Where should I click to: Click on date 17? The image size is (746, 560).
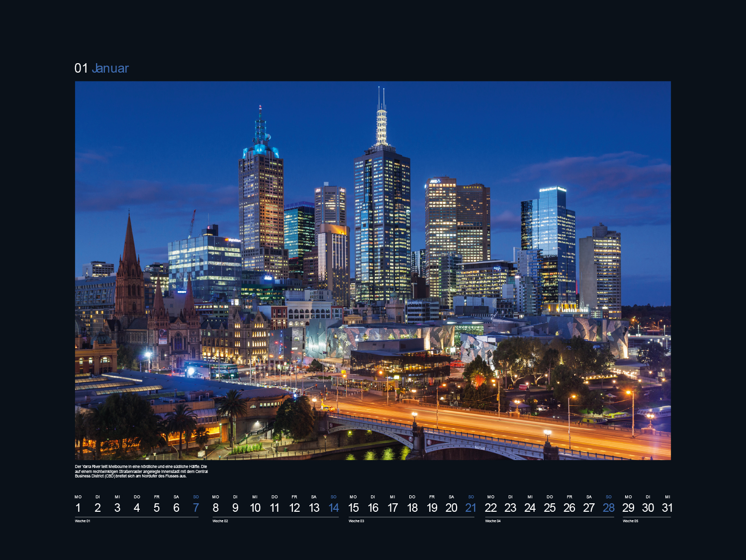pyautogui.click(x=392, y=508)
